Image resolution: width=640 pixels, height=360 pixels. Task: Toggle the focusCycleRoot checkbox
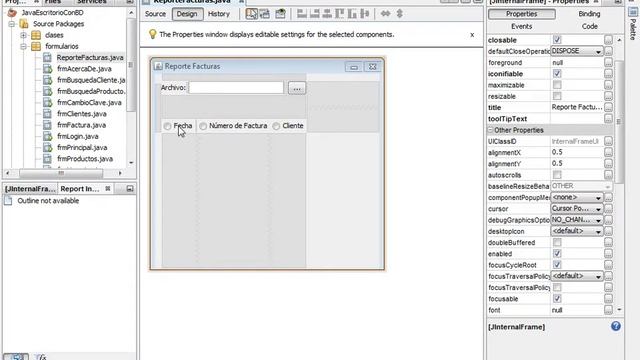pyautogui.click(x=557, y=265)
